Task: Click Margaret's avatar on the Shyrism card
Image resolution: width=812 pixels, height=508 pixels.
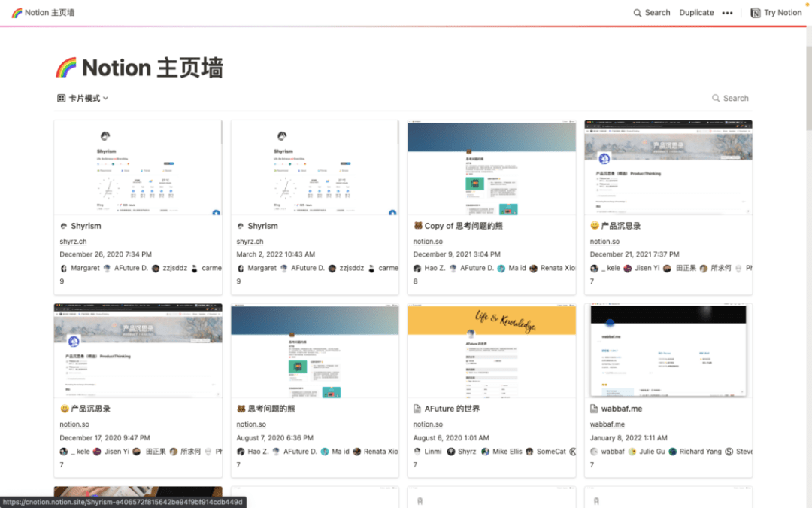Action: [63, 268]
